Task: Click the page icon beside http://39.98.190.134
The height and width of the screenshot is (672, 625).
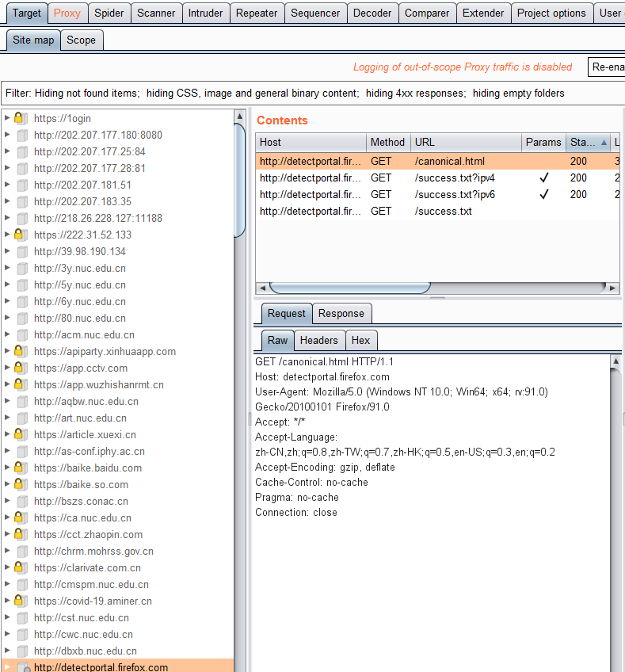Action: coord(22,251)
